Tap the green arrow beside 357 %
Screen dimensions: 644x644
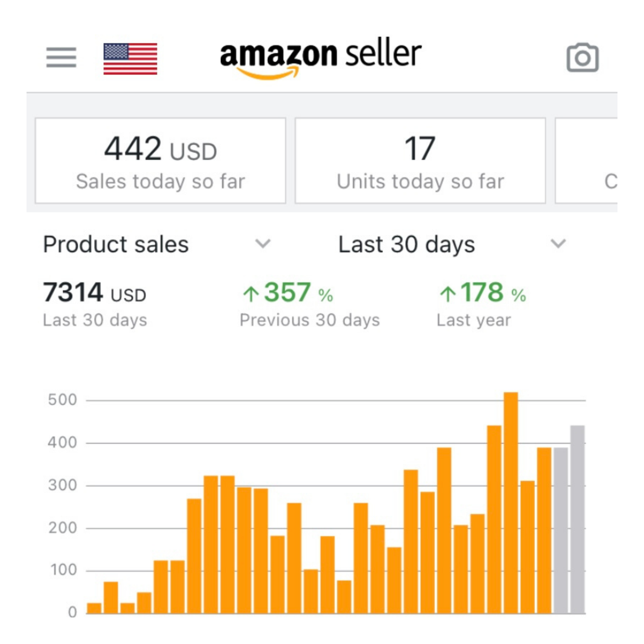click(x=251, y=294)
